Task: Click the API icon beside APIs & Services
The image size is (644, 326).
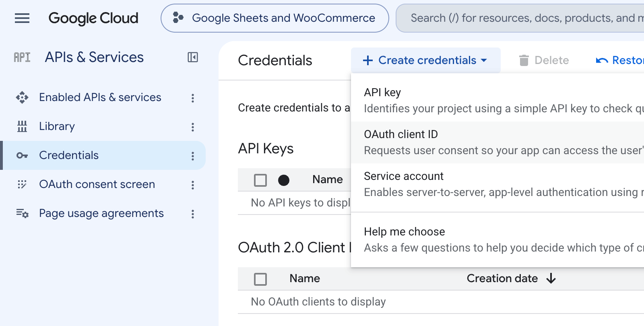Action: click(x=22, y=58)
